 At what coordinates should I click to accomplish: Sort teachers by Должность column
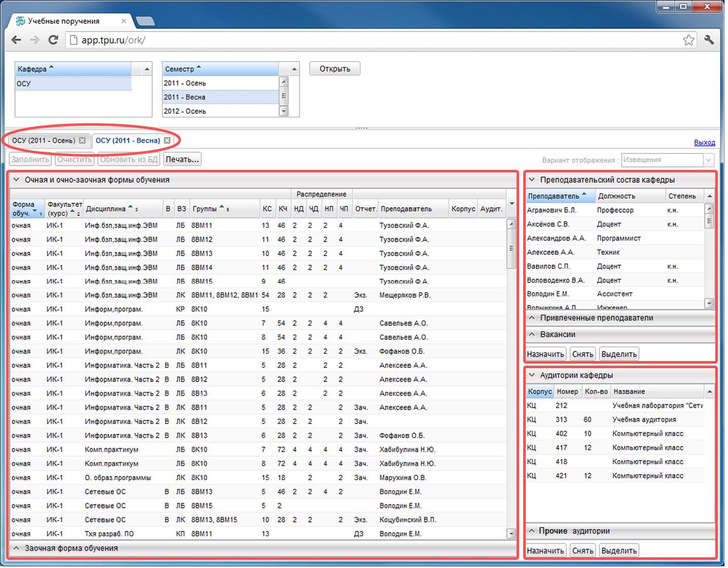pos(631,196)
